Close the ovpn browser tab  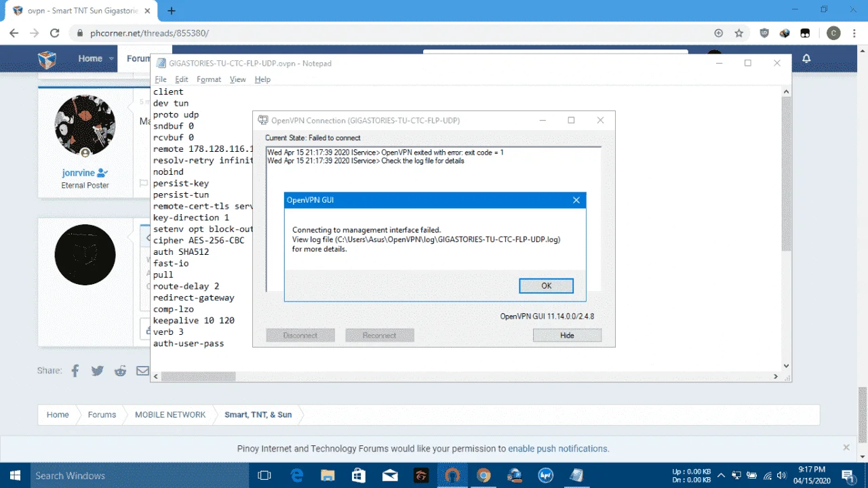tap(149, 11)
